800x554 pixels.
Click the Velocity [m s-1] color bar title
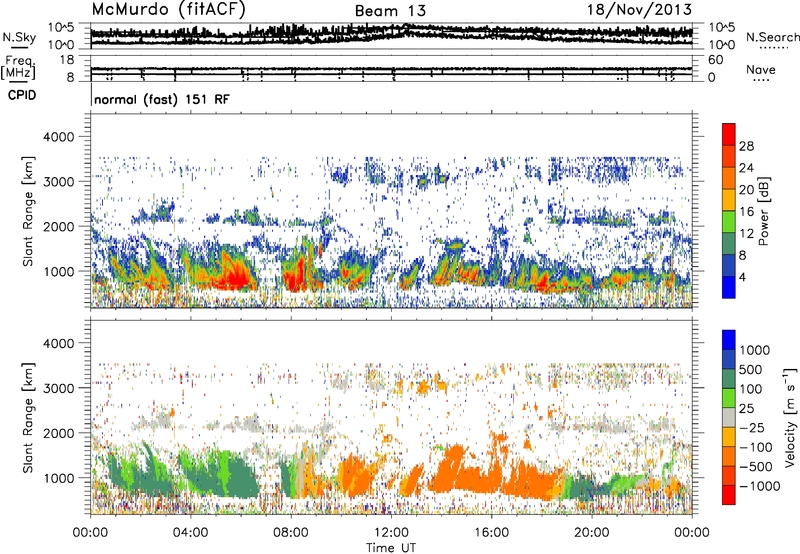(x=790, y=417)
